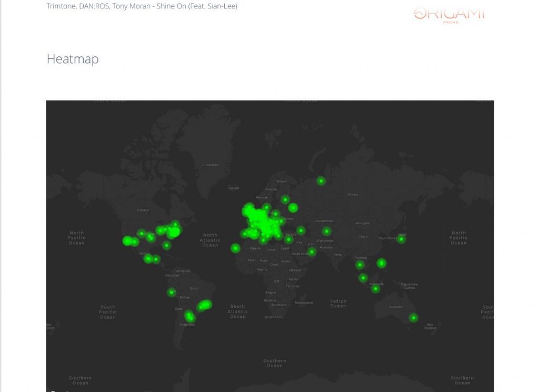Screen dimensions: 539x392
Task: Click the heatmap dot over Indonesia
Action: pos(375,288)
